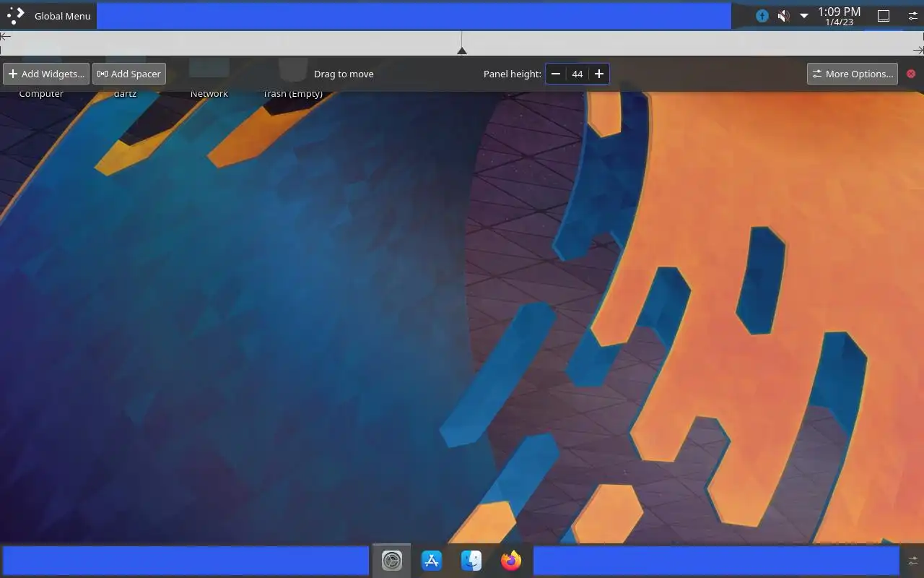Click the panel height value 44 field
Screen dimensions: 924x578
(x=577, y=74)
